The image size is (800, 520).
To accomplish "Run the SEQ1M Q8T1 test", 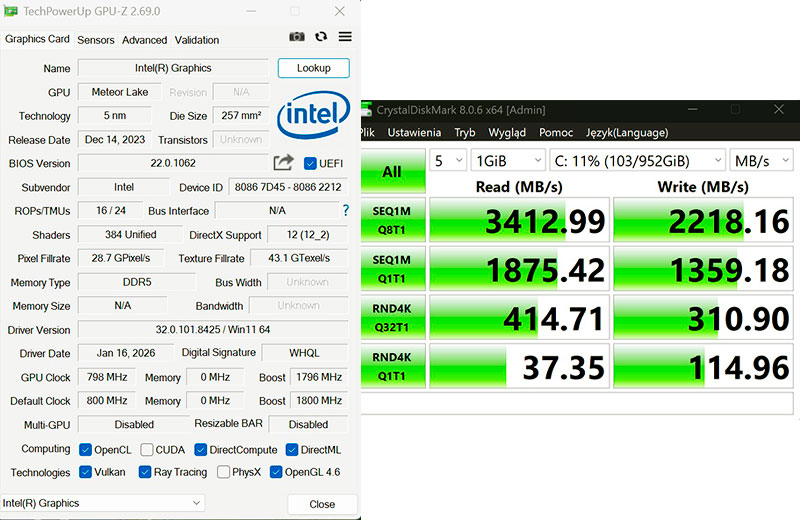I will (393, 220).
